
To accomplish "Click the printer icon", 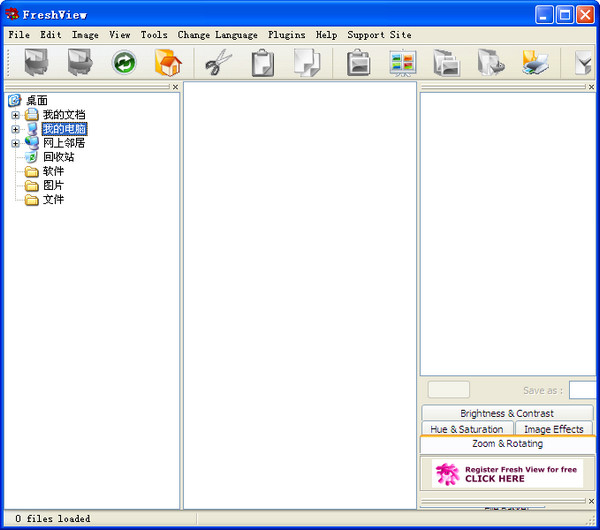I will [x=535, y=62].
